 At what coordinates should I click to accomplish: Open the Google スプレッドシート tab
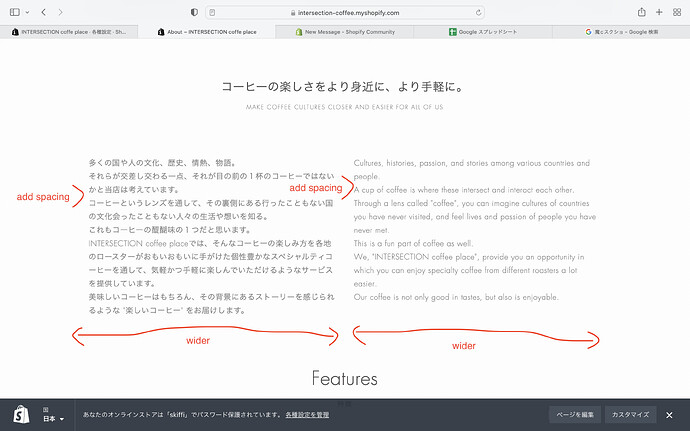(x=483, y=32)
